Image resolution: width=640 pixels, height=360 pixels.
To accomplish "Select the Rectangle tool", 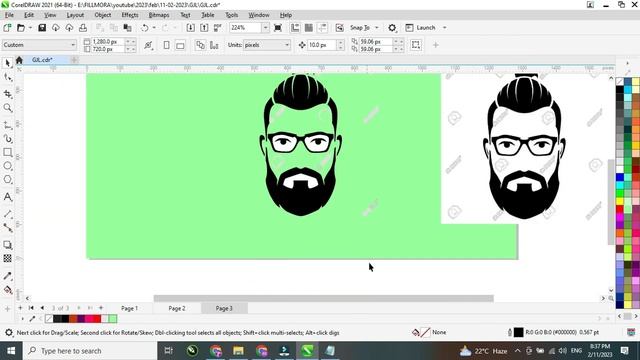I will 7,152.
